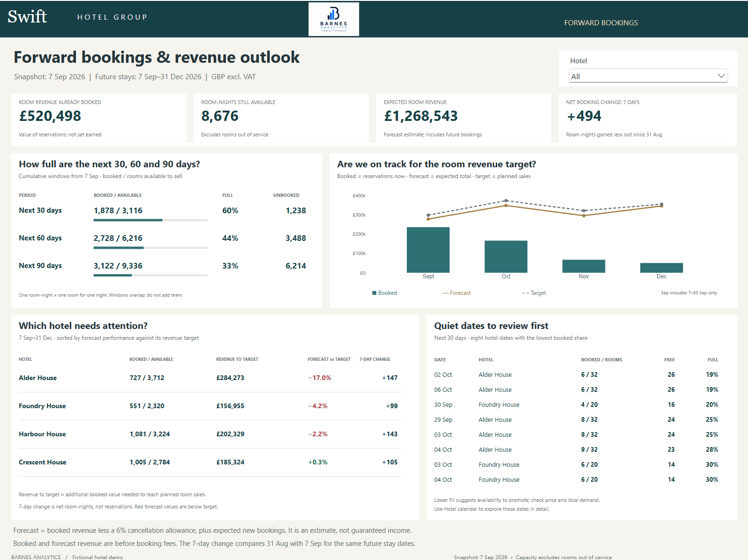Select the 02 Oct quiet date row

pos(576,374)
